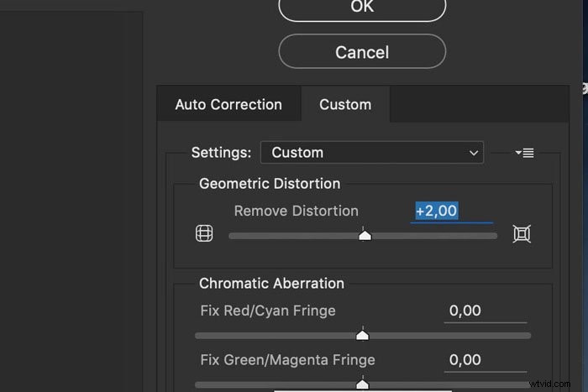
Task: Focus the Fix Red/Cyan Fringe value field
Action: pos(486,311)
